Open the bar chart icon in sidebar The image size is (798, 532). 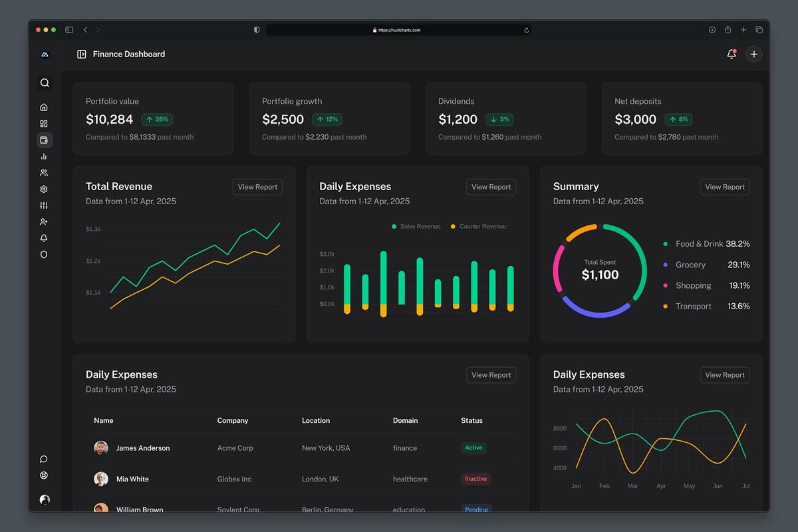click(x=44, y=156)
